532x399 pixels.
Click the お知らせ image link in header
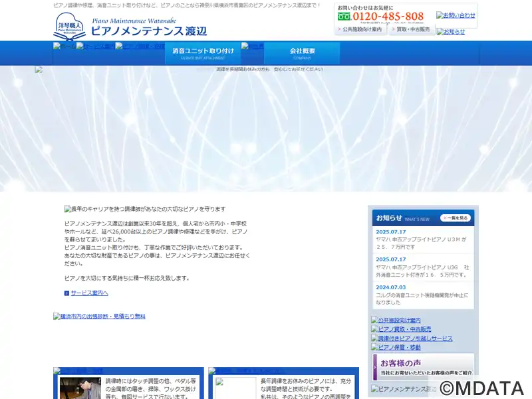tap(451, 31)
